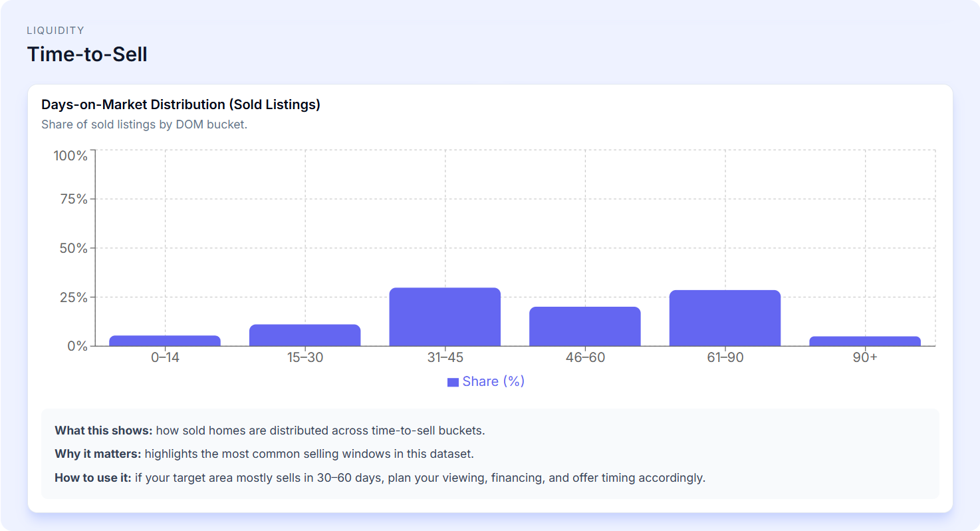
Task: Click the 'What this shows' explanation line
Action: point(270,430)
